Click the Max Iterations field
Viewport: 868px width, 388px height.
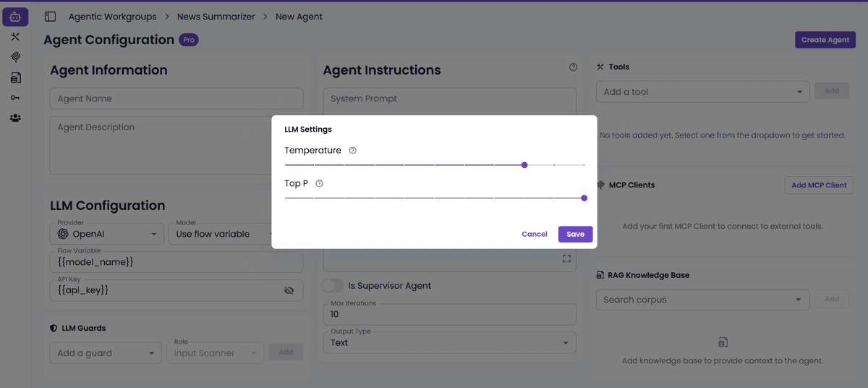(x=449, y=314)
